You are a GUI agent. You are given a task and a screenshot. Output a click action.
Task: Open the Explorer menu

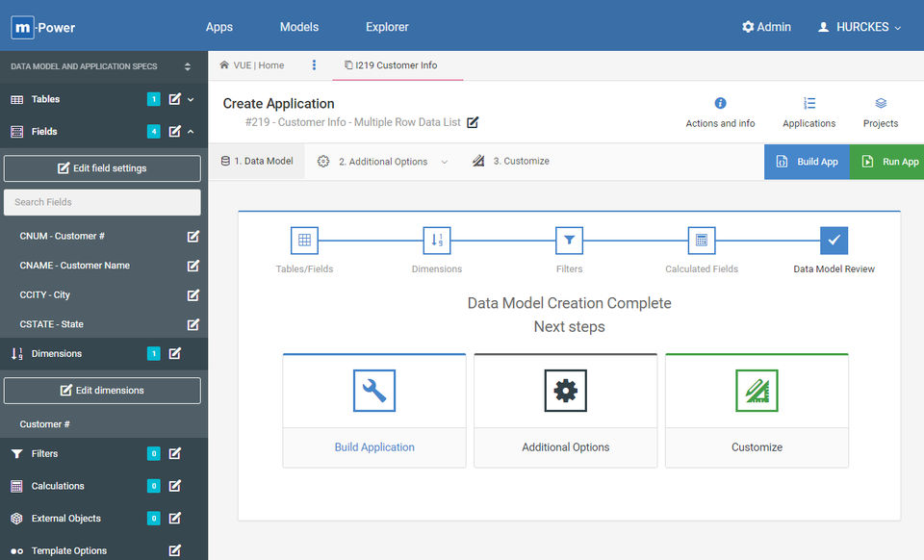tap(387, 27)
